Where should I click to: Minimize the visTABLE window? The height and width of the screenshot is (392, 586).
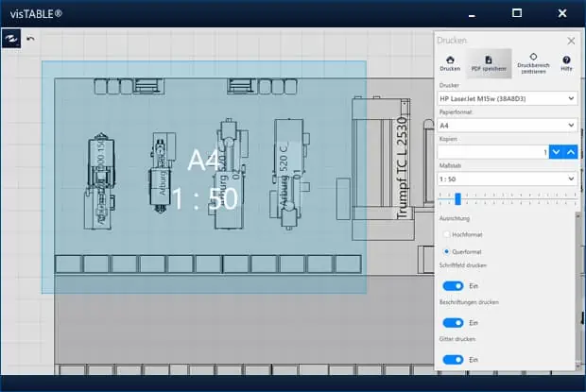472,14
